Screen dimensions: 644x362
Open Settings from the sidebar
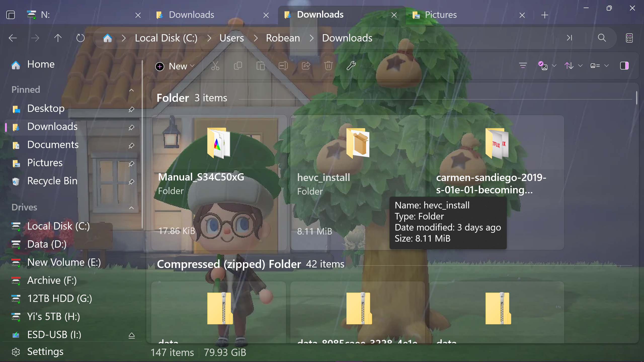click(x=72, y=352)
